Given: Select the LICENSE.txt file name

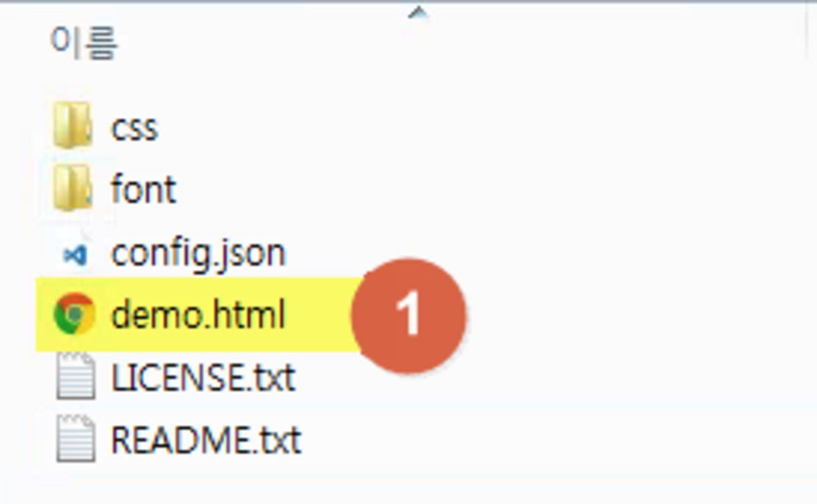Looking at the screenshot, I should tap(203, 378).
